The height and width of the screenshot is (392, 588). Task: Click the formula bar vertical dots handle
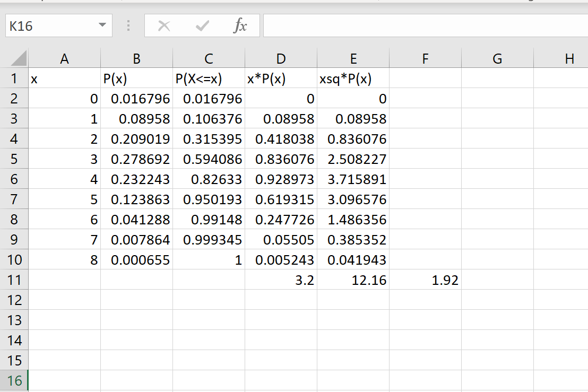(x=128, y=25)
